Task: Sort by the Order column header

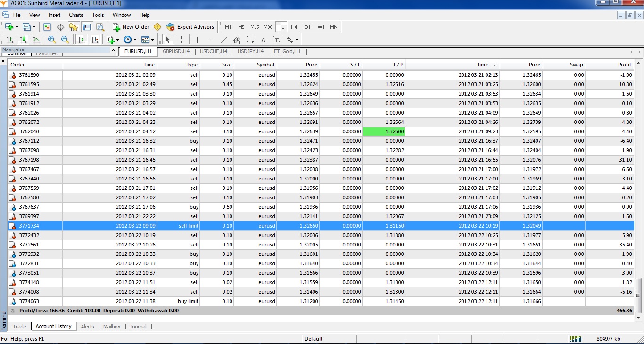Action: click(x=35, y=65)
